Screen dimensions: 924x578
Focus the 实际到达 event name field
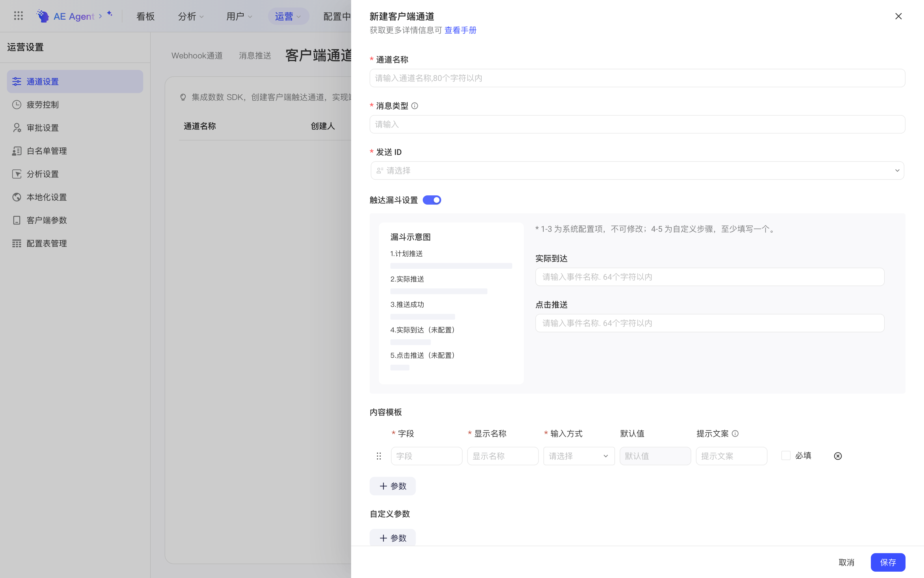[710, 277]
